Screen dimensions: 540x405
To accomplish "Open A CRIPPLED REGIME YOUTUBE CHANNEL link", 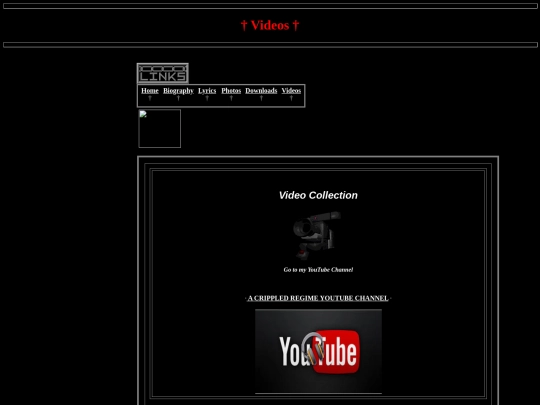I will pyautogui.click(x=318, y=298).
